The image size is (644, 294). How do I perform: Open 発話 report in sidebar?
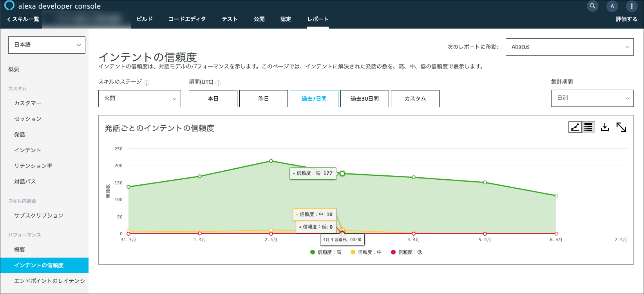[x=20, y=135]
